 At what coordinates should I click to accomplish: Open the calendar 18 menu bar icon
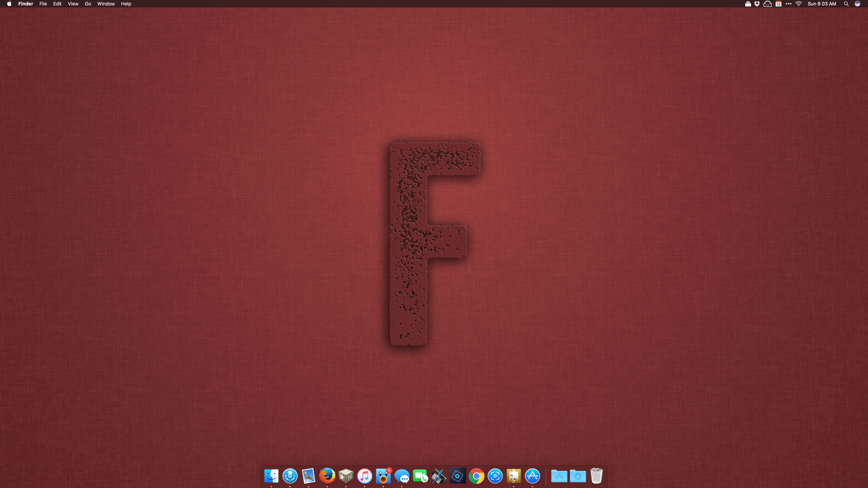point(778,4)
